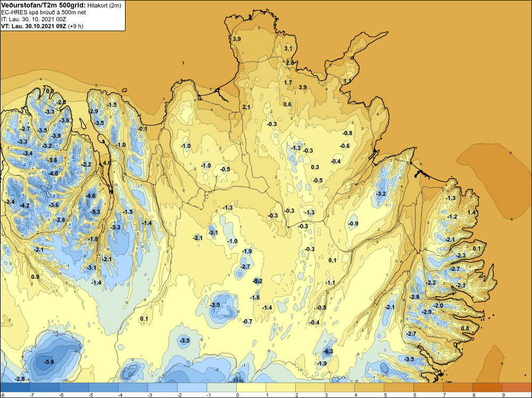
Task: Click the -4 to -3 legend color swatch
Action: point(133,387)
